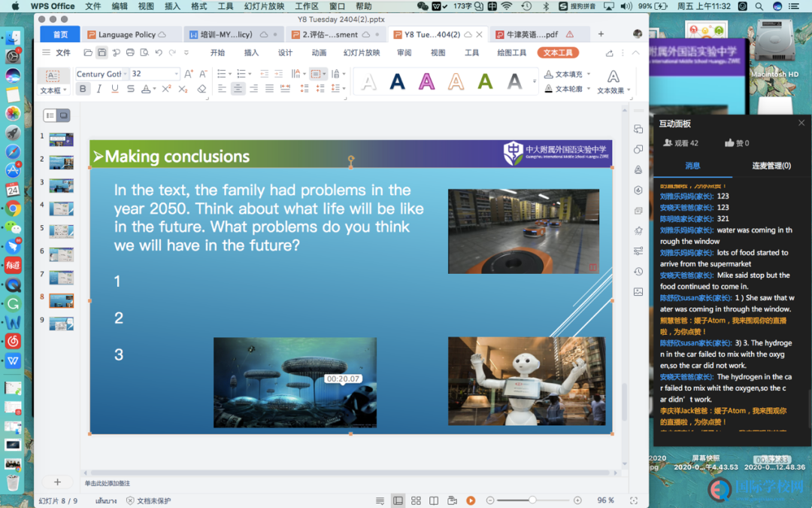The image size is (812, 508).
Task: Toggle underline formatting
Action: point(115,89)
